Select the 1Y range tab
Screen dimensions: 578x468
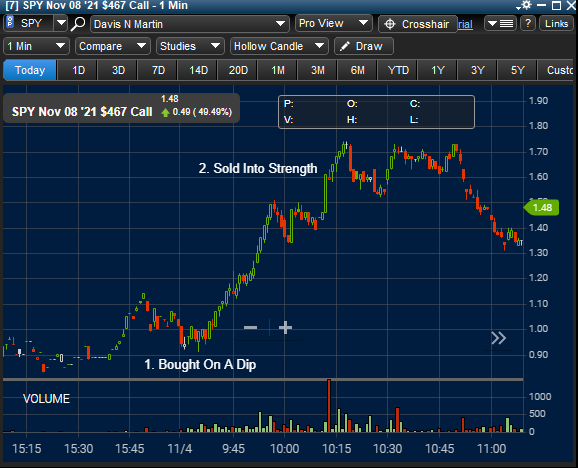click(x=438, y=70)
